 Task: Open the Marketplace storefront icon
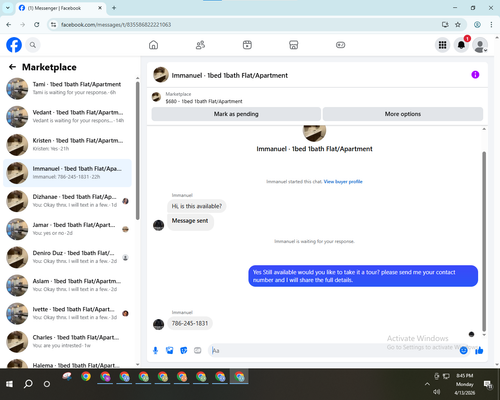click(293, 45)
